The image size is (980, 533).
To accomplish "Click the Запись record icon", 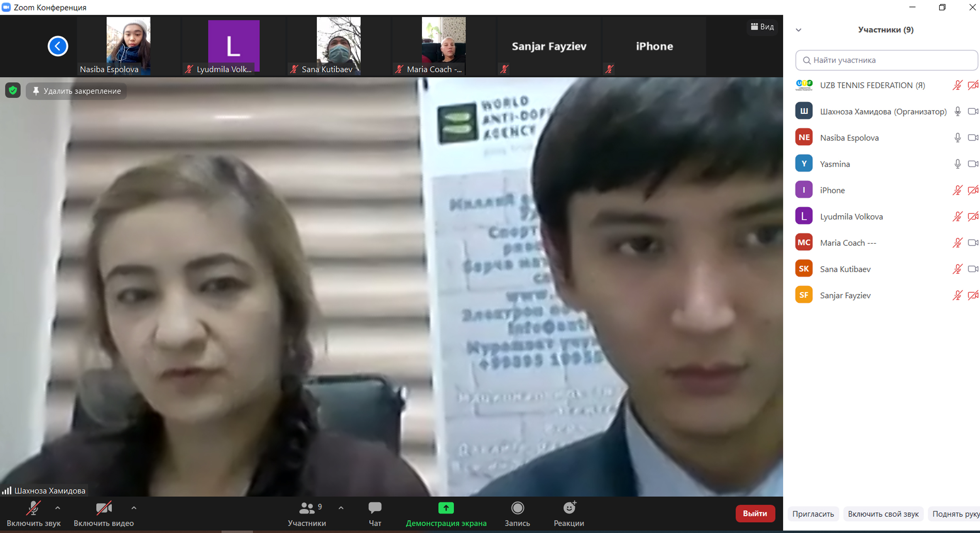I will [x=517, y=508].
